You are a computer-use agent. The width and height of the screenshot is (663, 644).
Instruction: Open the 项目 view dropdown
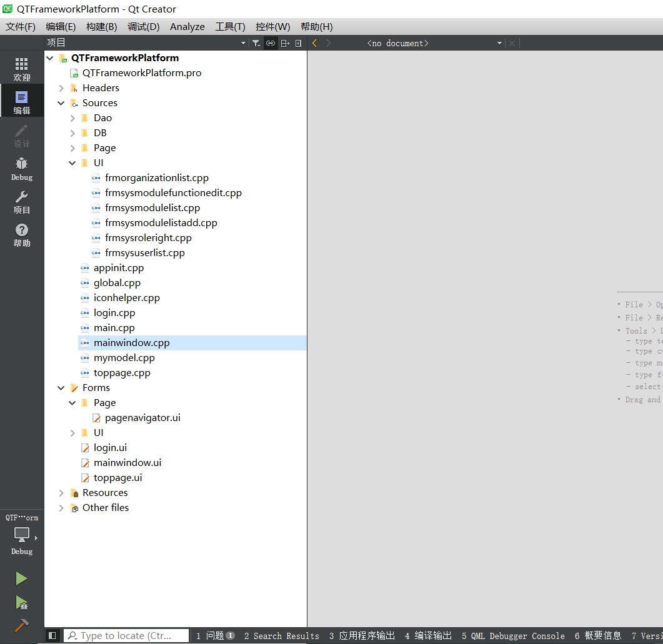pyautogui.click(x=243, y=43)
